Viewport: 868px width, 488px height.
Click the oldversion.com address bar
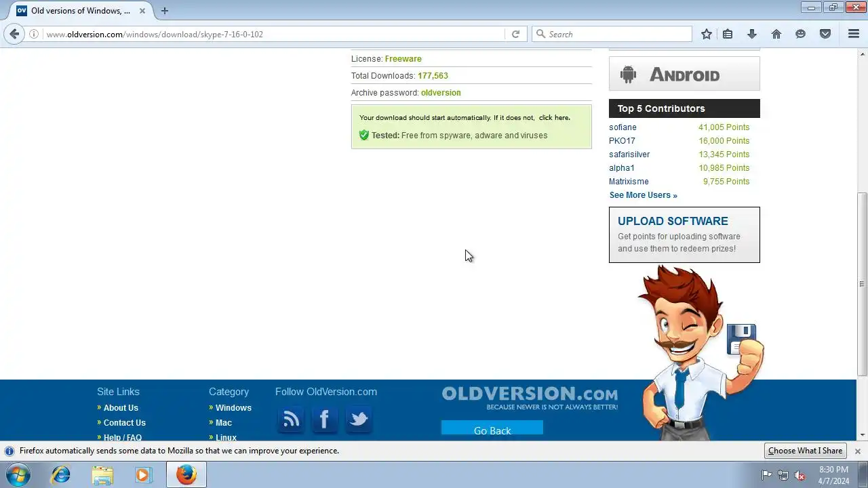coord(275,34)
